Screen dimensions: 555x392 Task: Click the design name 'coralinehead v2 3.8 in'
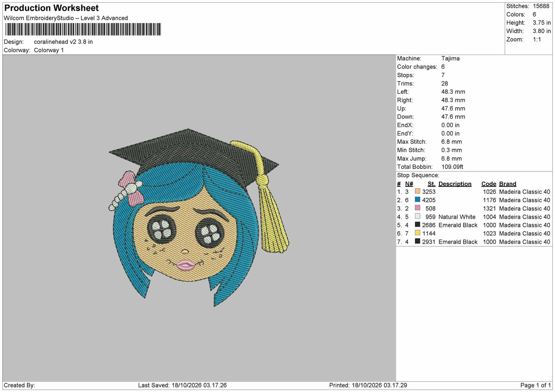click(x=63, y=42)
